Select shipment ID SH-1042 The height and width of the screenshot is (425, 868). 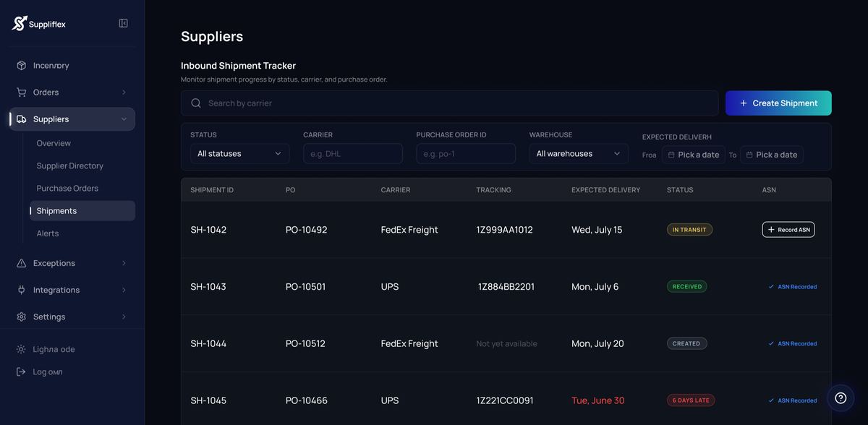tap(208, 230)
